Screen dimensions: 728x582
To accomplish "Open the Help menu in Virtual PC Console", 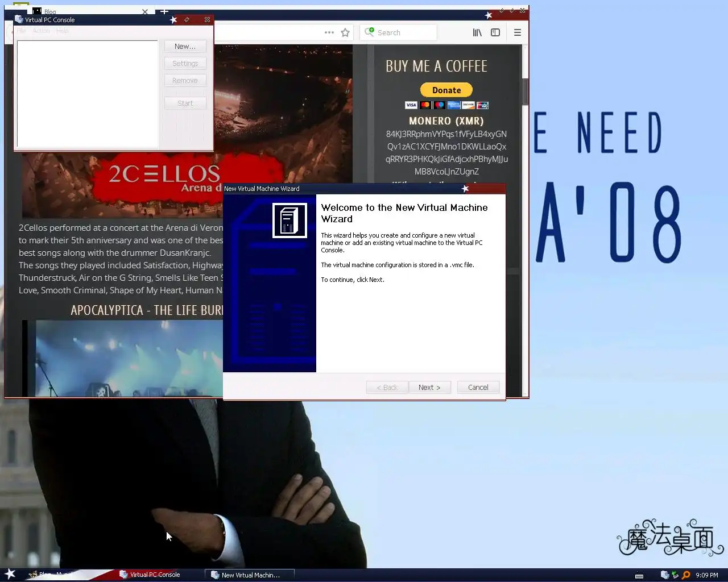I will tap(63, 31).
